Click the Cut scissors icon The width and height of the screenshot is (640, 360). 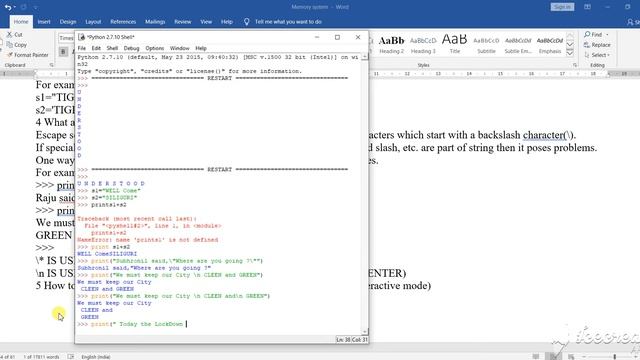point(9,35)
